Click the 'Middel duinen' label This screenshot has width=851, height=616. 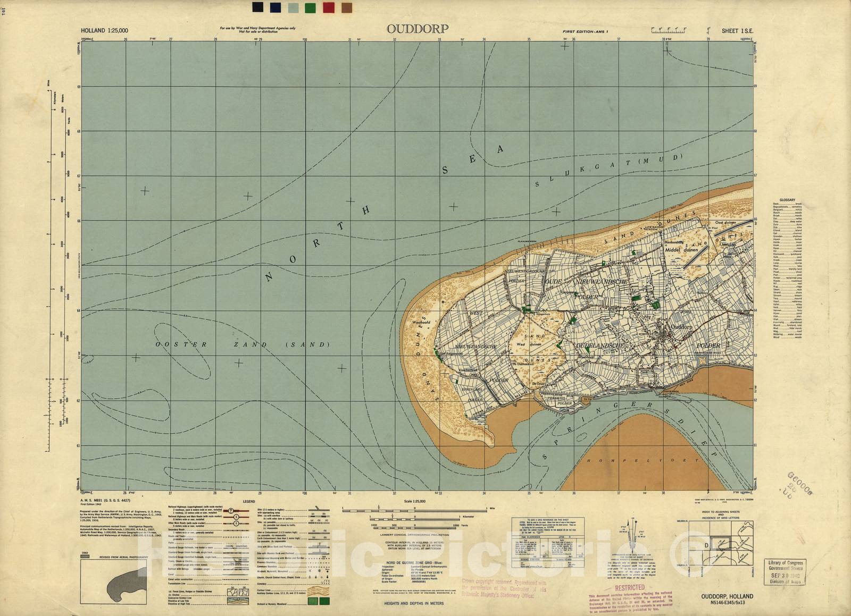pyautogui.click(x=680, y=249)
